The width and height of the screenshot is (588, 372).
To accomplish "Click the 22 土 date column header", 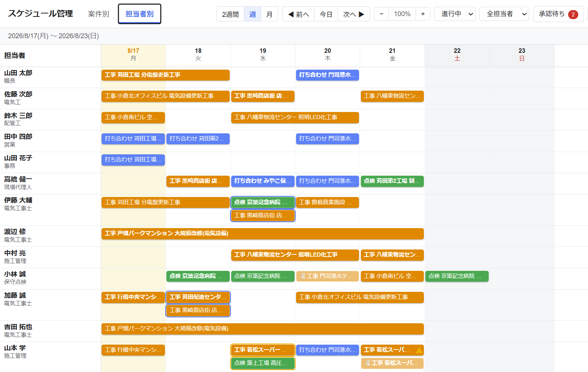I will coord(457,55).
